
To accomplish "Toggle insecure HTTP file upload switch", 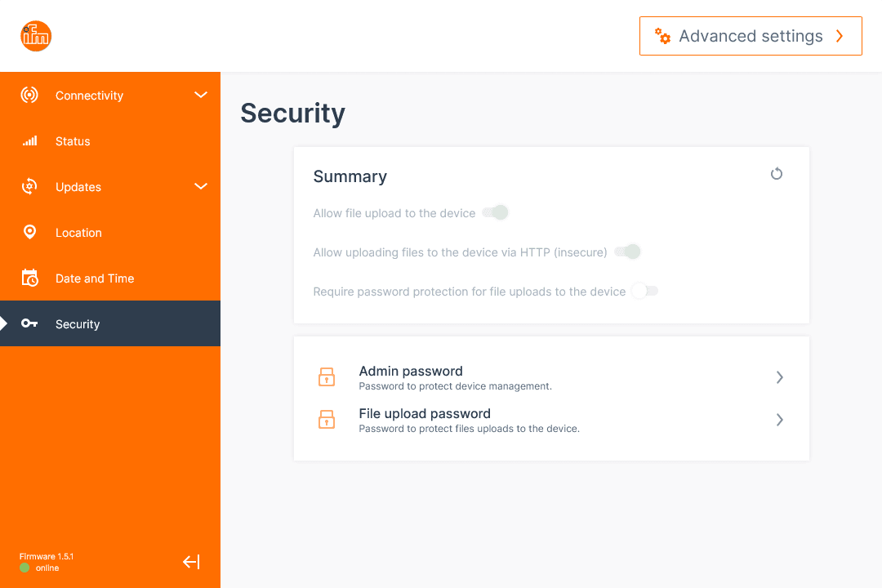I will 627,252.
